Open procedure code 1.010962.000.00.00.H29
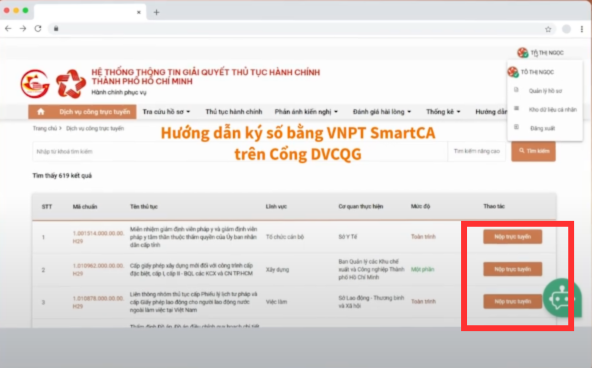This screenshot has width=592, height=368. click(98, 269)
